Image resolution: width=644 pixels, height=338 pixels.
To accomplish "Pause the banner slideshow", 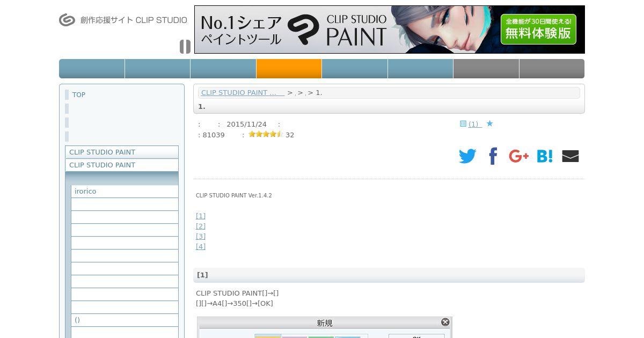I will click(185, 47).
